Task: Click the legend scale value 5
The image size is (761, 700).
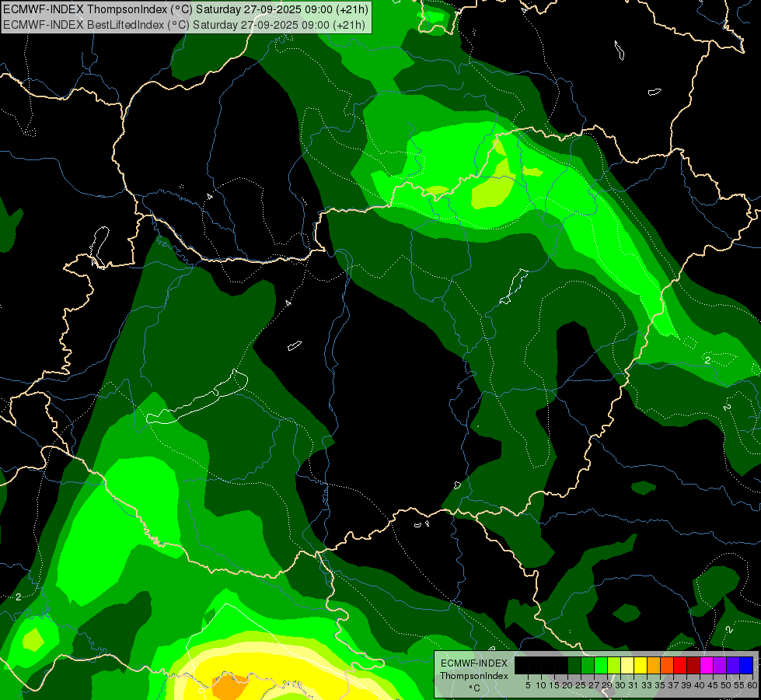Action: pos(528,685)
